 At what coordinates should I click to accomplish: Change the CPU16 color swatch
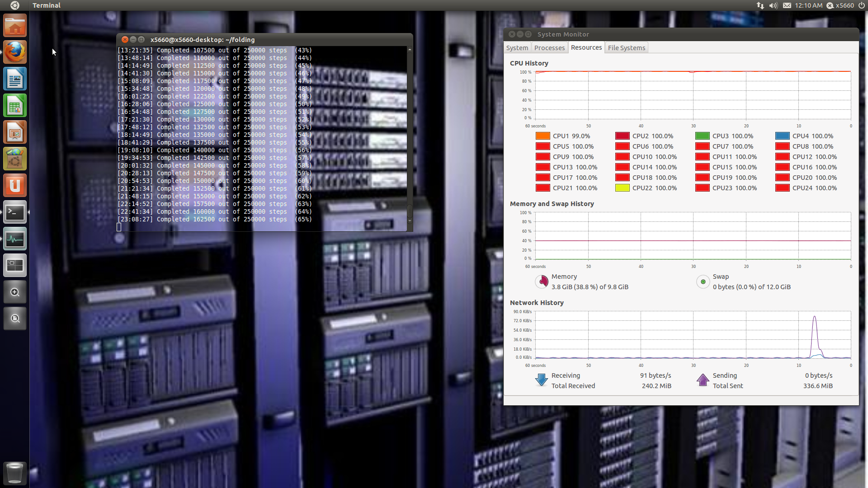[x=783, y=167]
